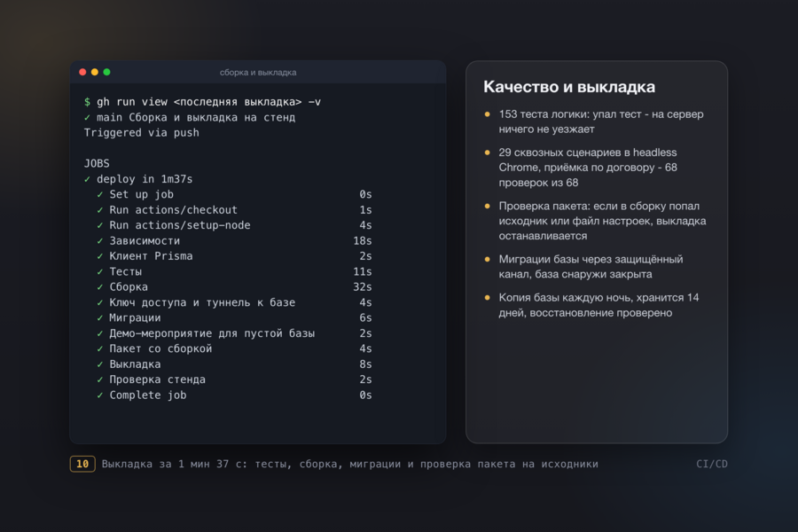The image size is (798, 532).
Task: Click the 'Set up job' step
Action: (x=234, y=194)
